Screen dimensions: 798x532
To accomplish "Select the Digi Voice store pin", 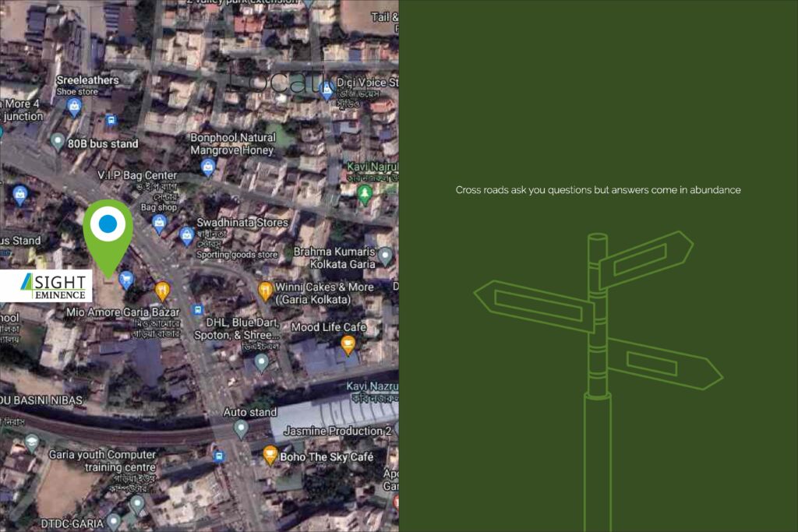I will tap(328, 90).
